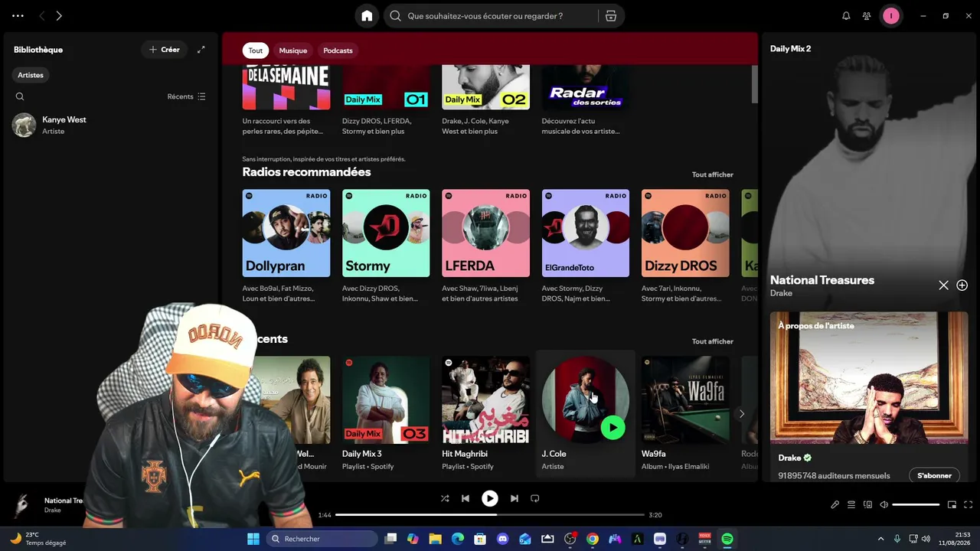Screen dimensions: 980x551
Task: Open the Daily Mix 01 cover
Action: tap(386, 87)
